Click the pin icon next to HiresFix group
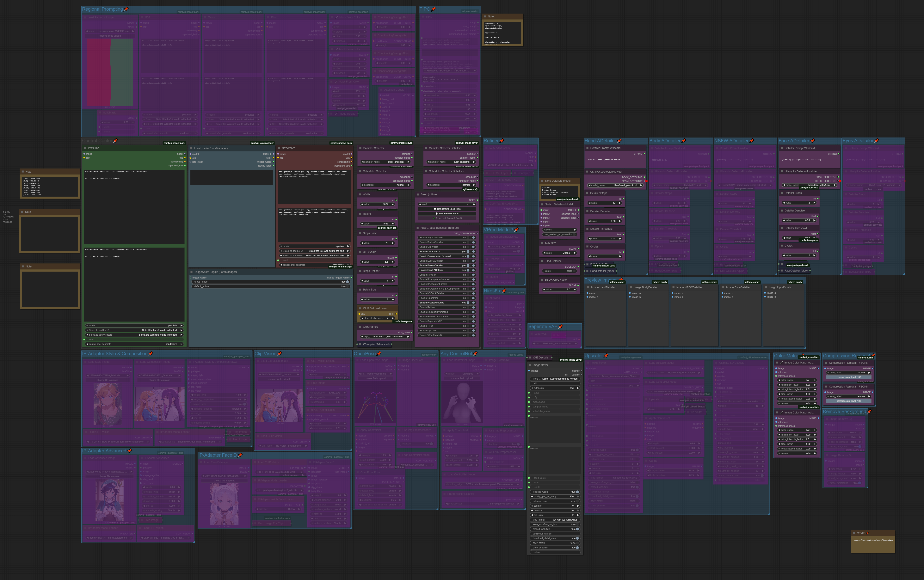The height and width of the screenshot is (580, 924). (x=504, y=291)
